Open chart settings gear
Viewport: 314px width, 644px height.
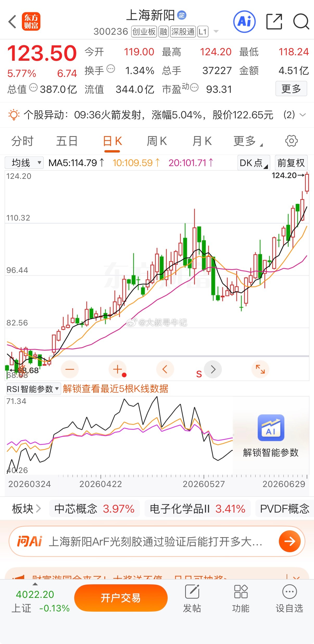point(291,141)
